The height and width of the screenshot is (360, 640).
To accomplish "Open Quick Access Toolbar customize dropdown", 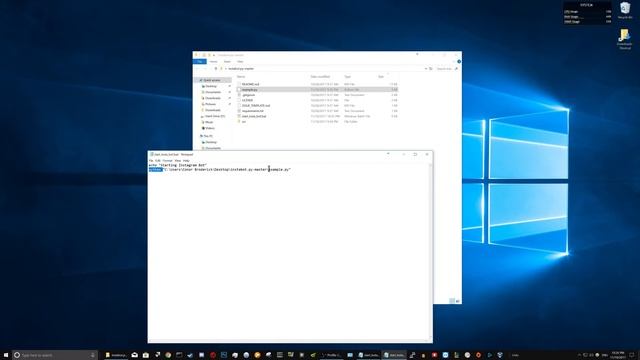I will [214, 55].
